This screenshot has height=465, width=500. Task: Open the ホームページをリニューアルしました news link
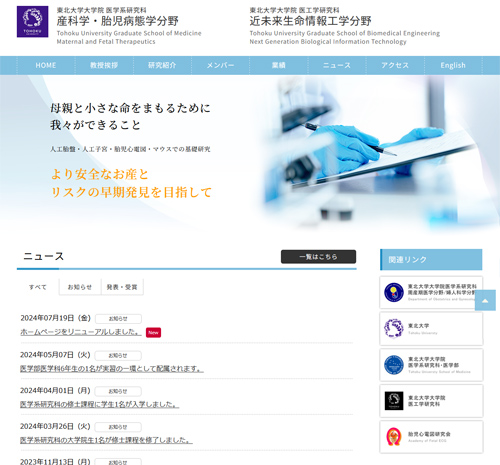81,332
